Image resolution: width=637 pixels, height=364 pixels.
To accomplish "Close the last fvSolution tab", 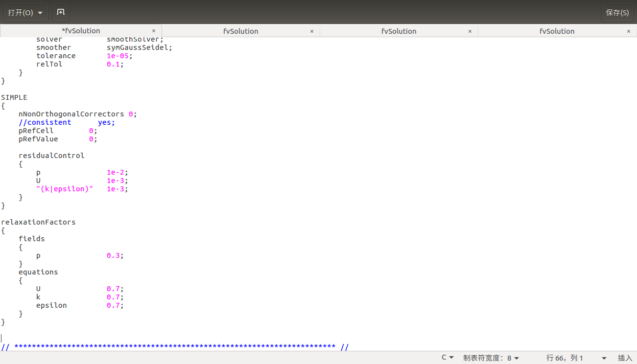I will pyautogui.click(x=629, y=31).
